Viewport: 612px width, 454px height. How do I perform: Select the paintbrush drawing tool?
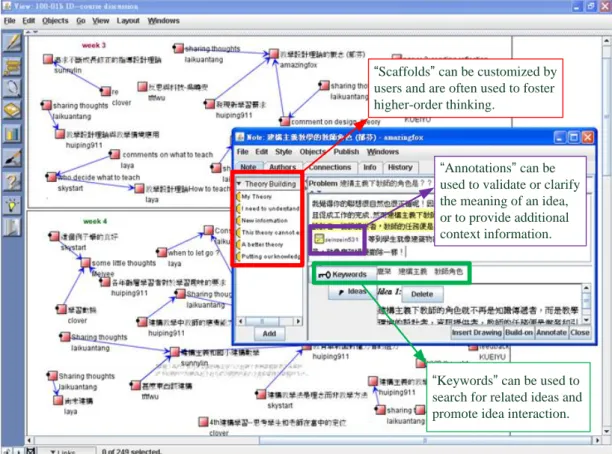12,158
